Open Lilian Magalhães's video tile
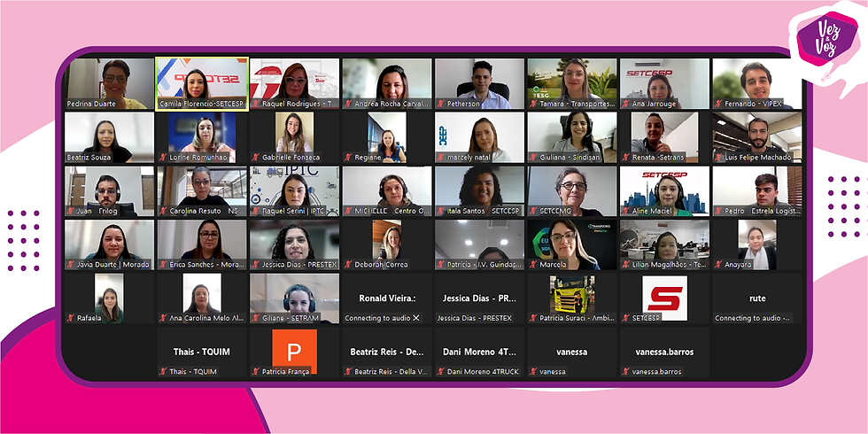 point(664,244)
